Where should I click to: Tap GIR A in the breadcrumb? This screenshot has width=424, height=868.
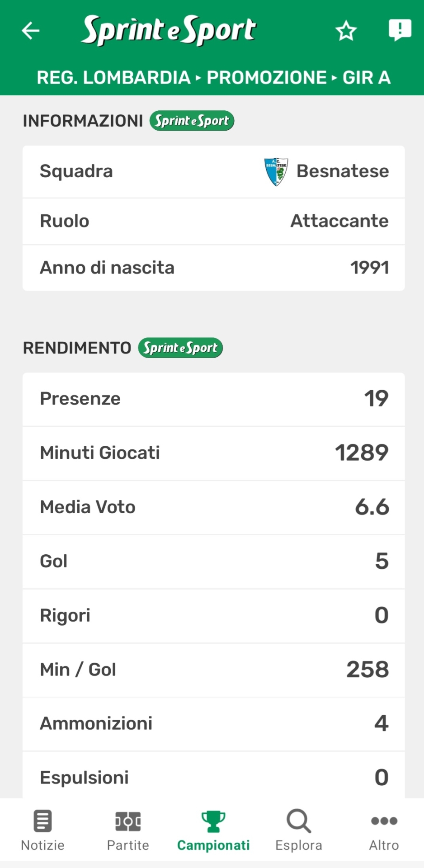(367, 78)
